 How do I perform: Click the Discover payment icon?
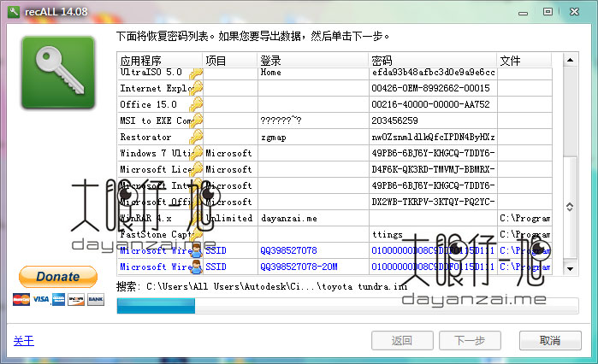coord(76,299)
